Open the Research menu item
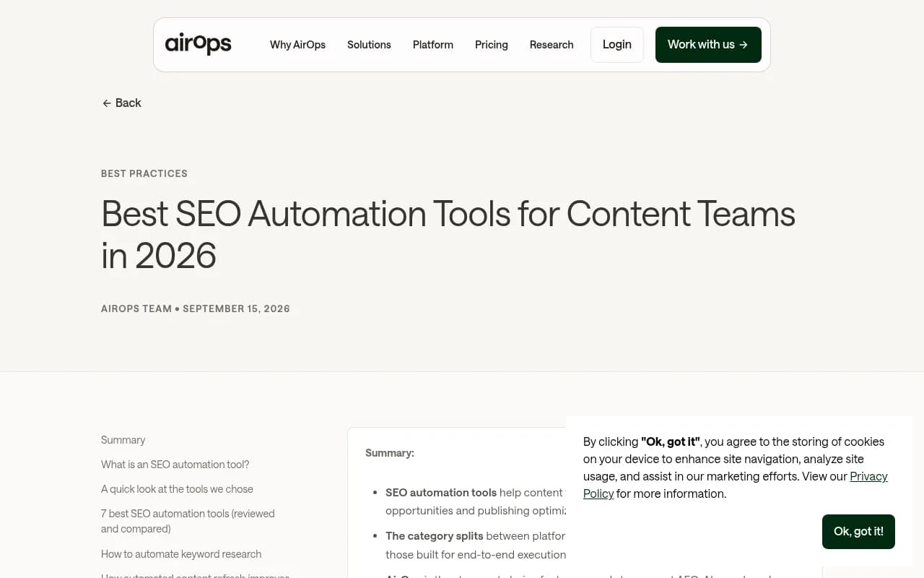The image size is (924, 578). click(552, 45)
